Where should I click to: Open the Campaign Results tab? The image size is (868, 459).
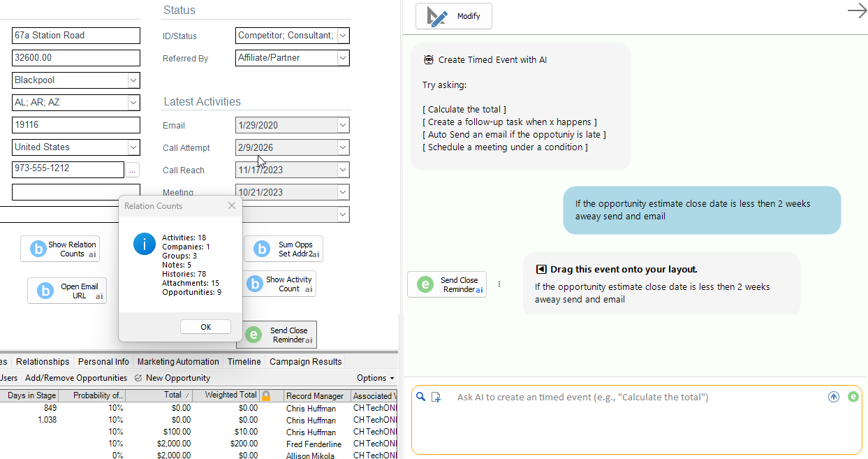click(305, 361)
